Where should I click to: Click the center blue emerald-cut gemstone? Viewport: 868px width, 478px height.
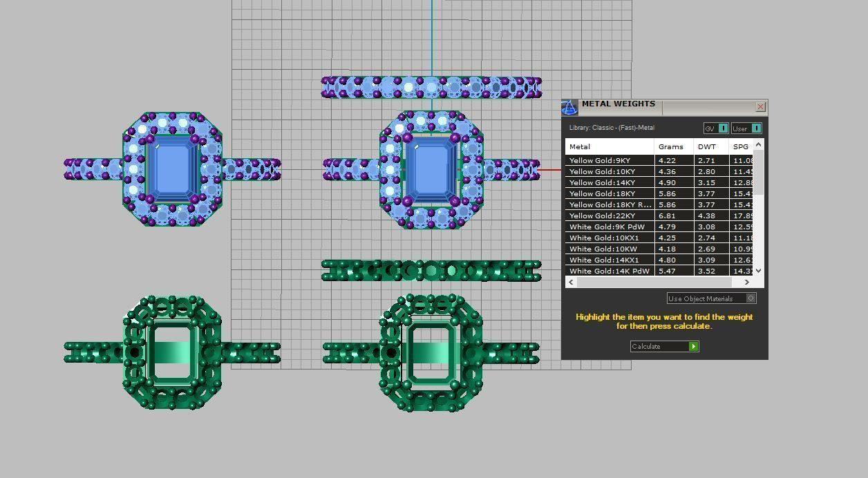tap(431, 171)
